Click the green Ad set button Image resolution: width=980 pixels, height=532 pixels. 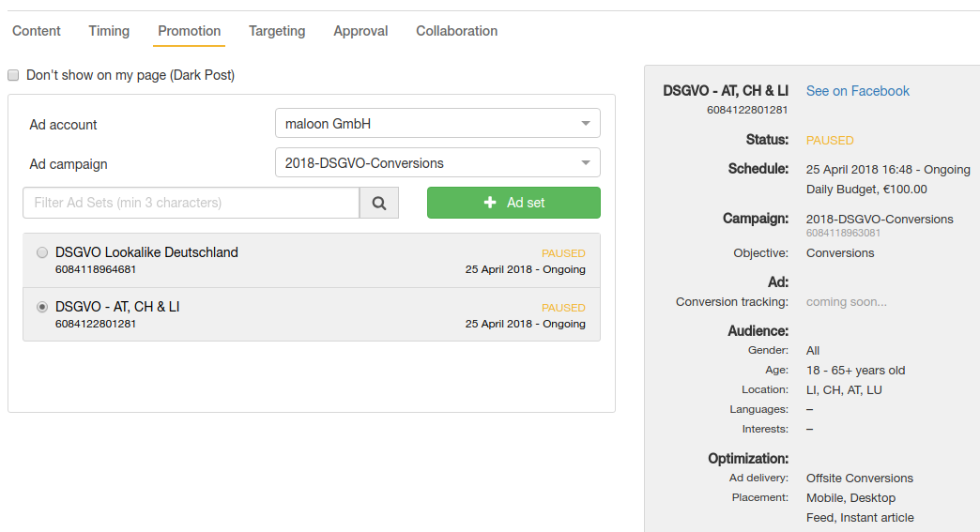pos(513,203)
